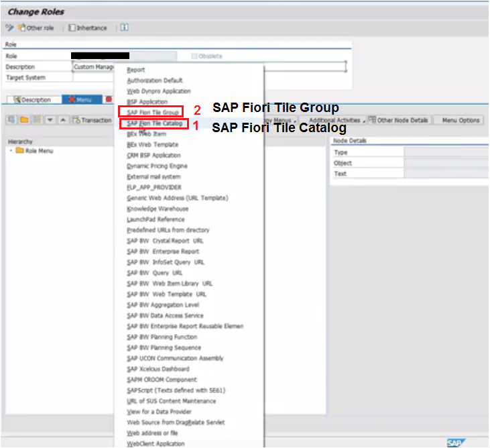This screenshot has height=448, width=490.
Task: Choose FLP_APP_PROVIDER entry
Action: (154, 187)
